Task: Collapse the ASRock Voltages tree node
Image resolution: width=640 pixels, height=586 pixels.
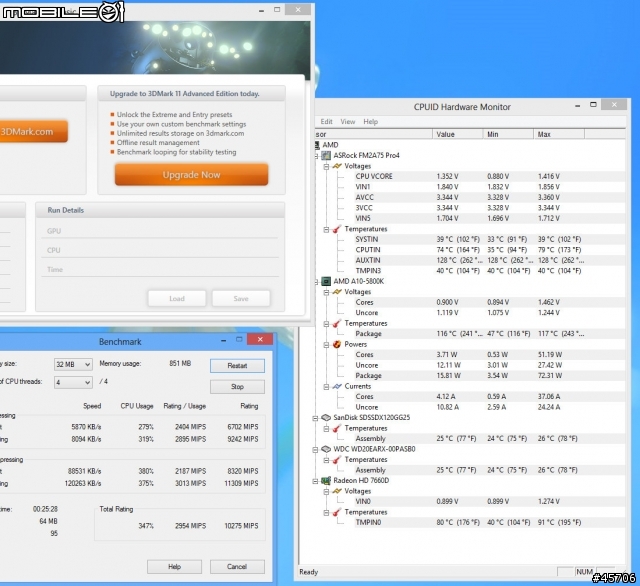Action: tap(326, 166)
